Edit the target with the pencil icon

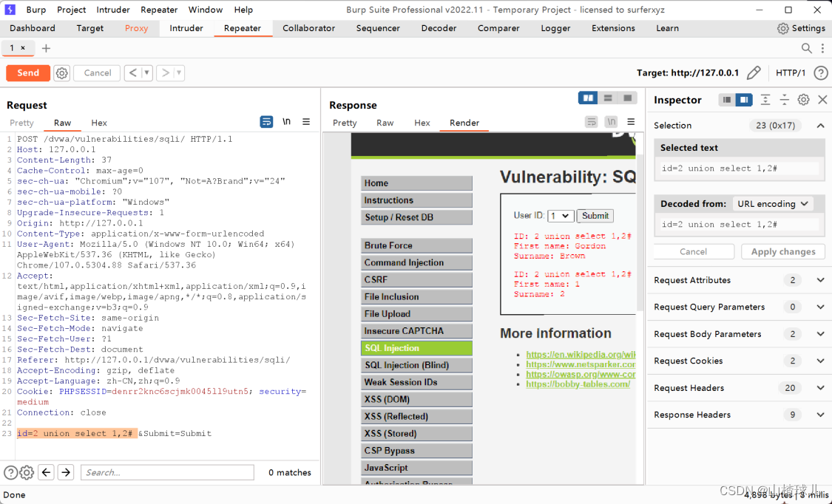tap(754, 73)
